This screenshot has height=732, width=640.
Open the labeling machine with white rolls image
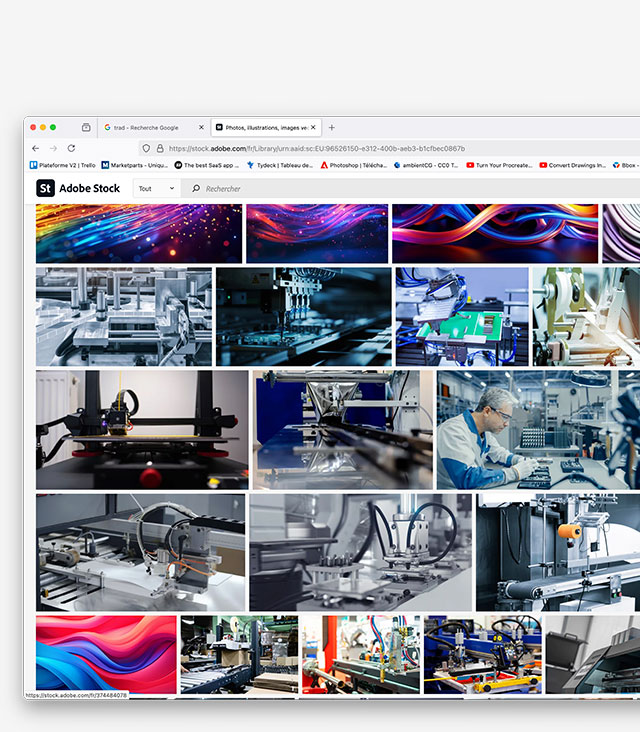coord(586,317)
